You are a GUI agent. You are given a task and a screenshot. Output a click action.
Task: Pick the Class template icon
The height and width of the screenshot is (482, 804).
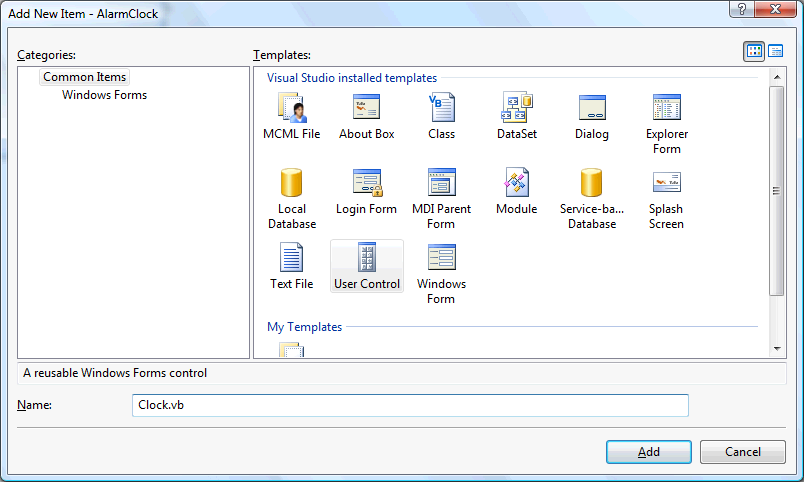point(441,107)
